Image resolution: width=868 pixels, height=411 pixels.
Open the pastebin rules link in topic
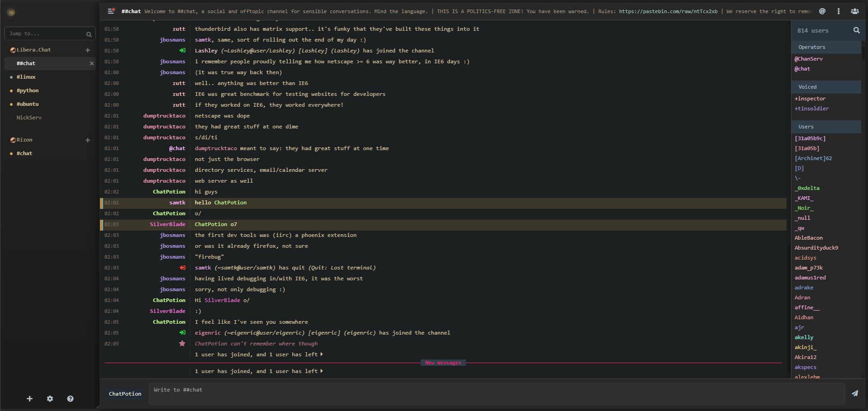click(x=668, y=11)
